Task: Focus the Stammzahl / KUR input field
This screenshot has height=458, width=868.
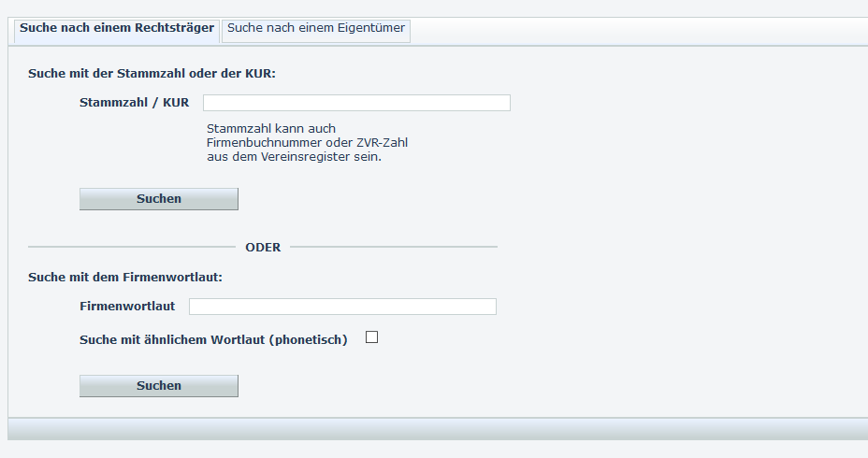Action: 356,103
